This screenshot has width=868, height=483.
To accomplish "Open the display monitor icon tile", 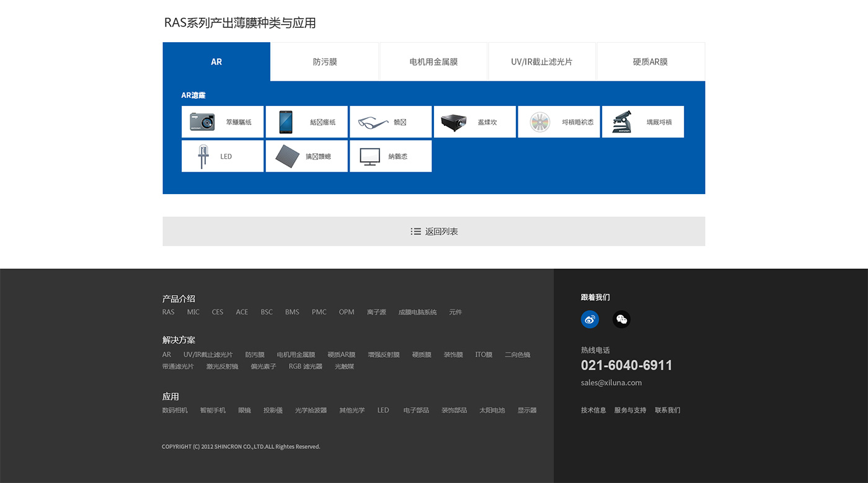I will 390,156.
